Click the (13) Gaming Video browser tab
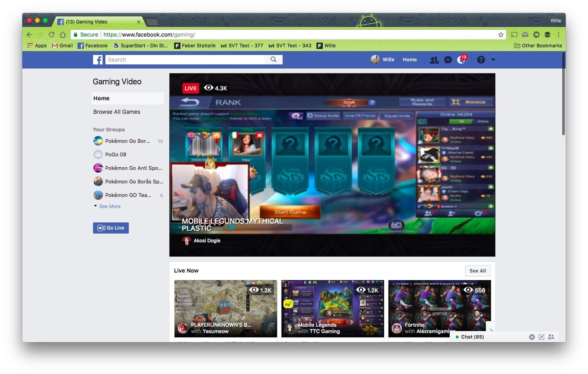 pos(99,21)
